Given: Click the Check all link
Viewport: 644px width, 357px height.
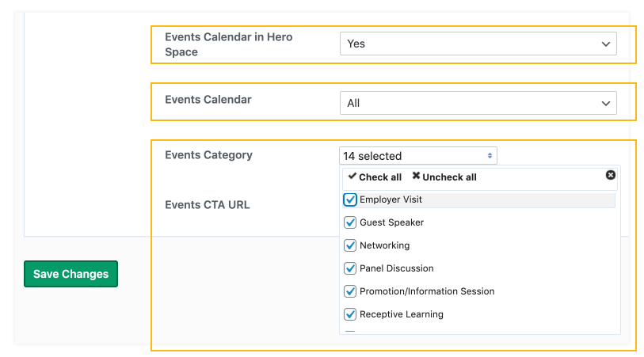Looking at the screenshot, I should (380, 177).
